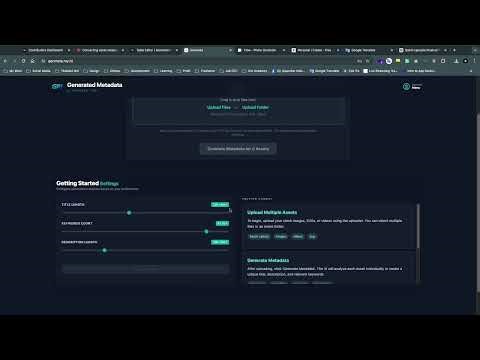Switch to the last browser tab on right

[422, 50]
